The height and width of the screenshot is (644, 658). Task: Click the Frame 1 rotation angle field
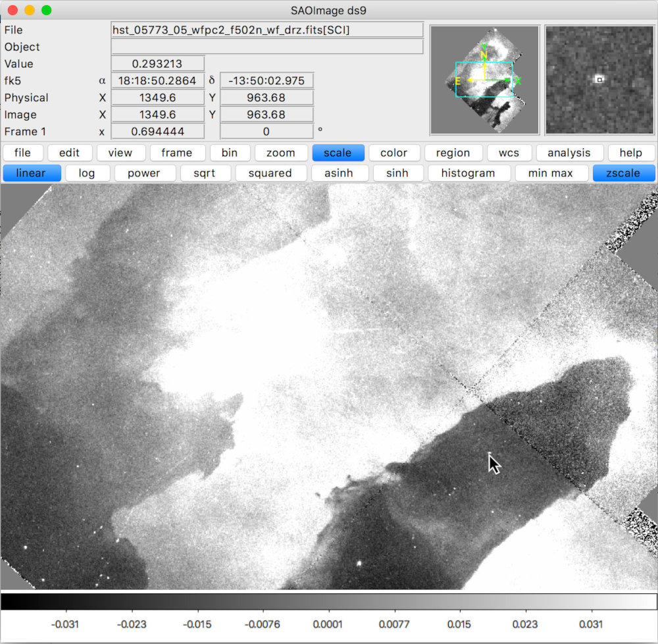point(267,132)
